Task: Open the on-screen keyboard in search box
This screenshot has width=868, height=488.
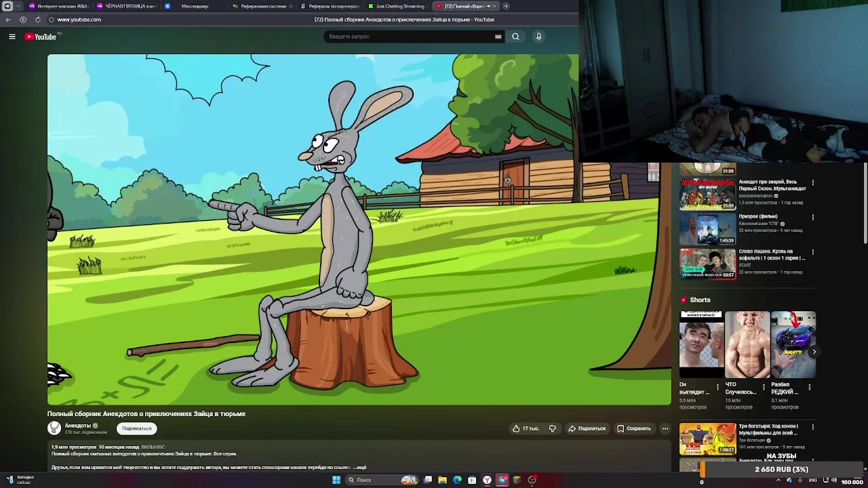Action: (498, 37)
